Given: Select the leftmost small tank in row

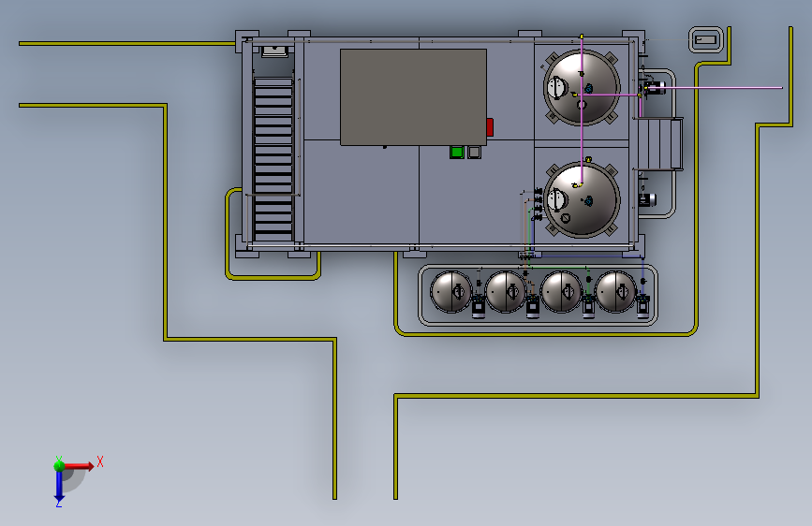Looking at the screenshot, I should tap(451, 291).
